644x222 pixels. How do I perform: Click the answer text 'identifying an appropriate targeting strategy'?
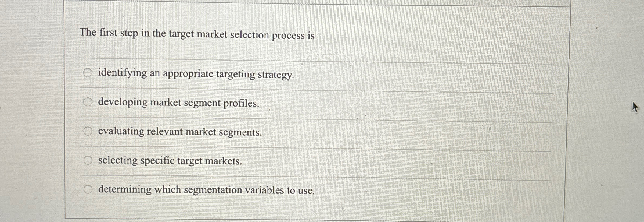(196, 74)
